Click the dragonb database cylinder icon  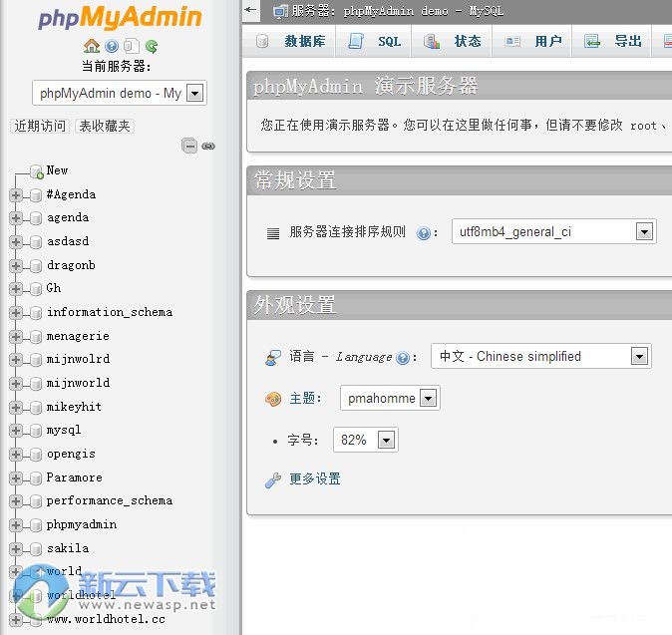tap(37, 265)
